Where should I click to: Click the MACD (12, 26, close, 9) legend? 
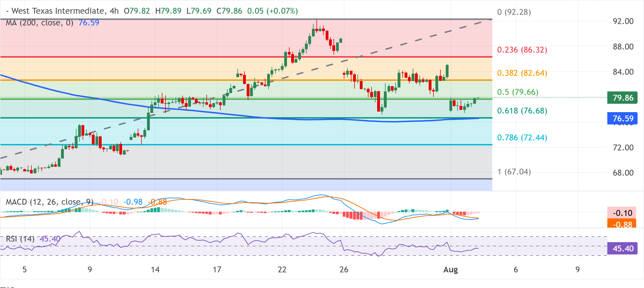(x=50, y=202)
